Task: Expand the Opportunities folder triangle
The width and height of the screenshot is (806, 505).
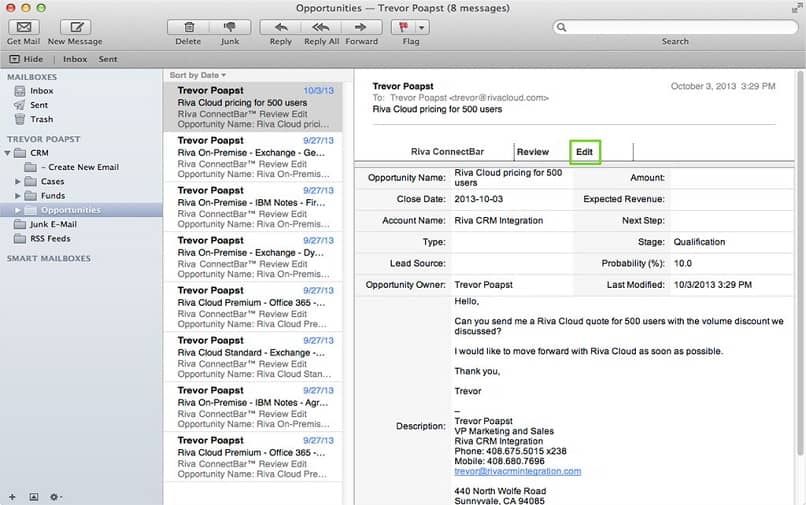Action: (x=17, y=210)
